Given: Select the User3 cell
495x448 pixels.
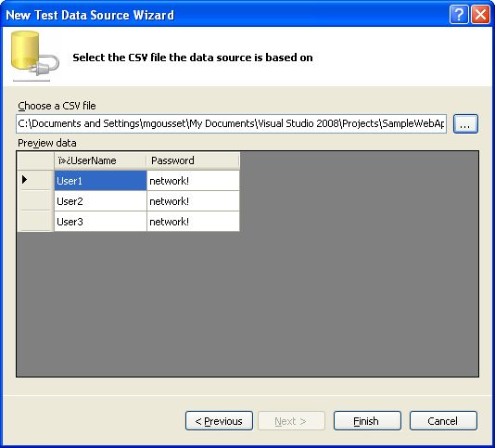Looking at the screenshot, I should 100,222.
